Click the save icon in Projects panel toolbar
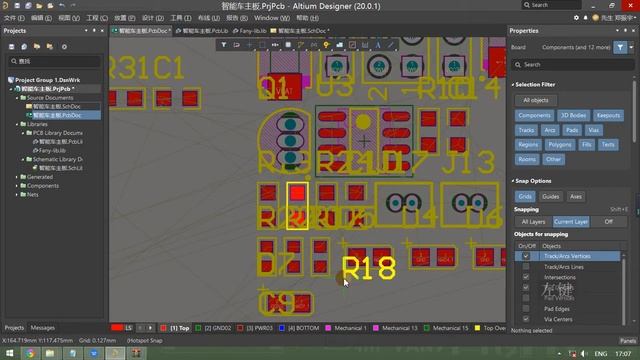This screenshot has height=360, width=640. pos(11,47)
